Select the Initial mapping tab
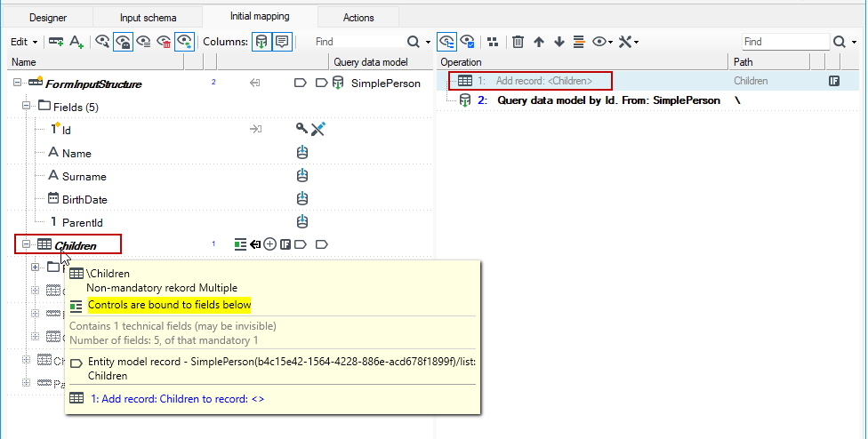 point(260,17)
